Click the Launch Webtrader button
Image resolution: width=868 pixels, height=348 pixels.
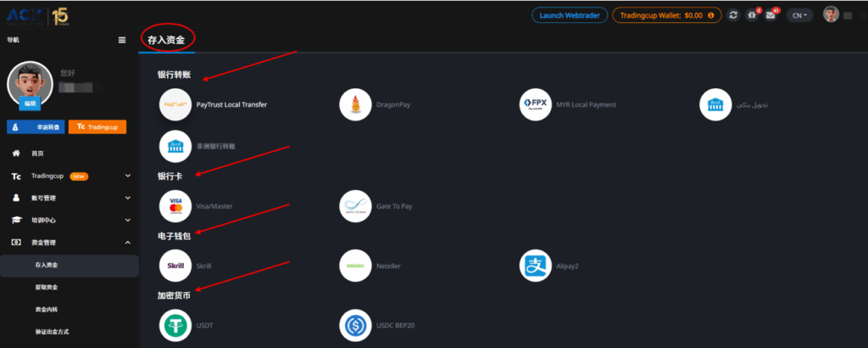pyautogui.click(x=569, y=15)
